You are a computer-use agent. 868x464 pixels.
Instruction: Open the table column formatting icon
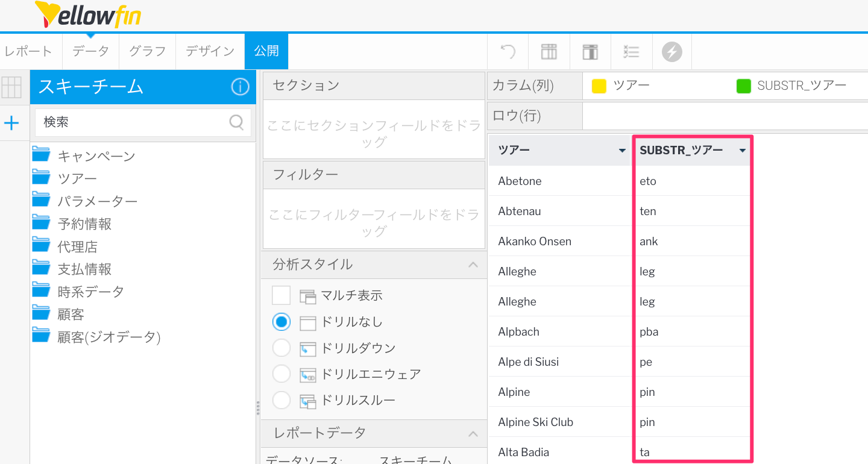549,52
